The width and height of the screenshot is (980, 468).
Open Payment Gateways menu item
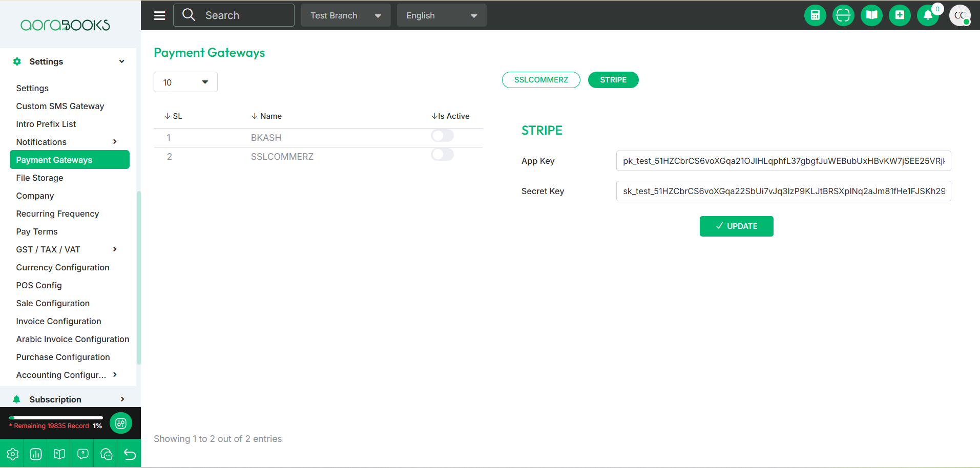[x=70, y=160]
